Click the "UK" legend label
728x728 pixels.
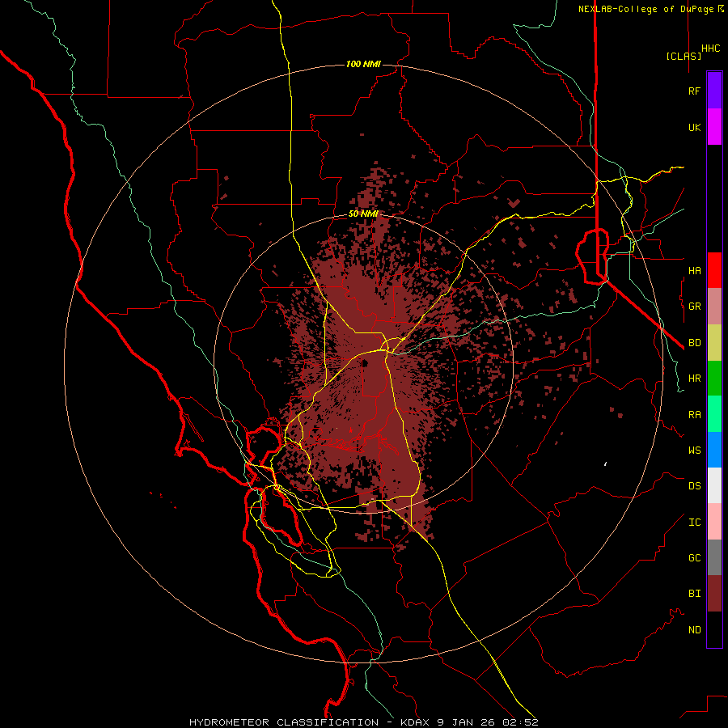point(694,127)
